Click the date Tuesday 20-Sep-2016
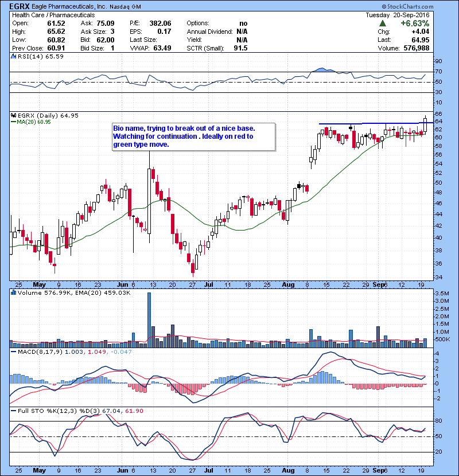The height and width of the screenshot is (476, 459). click(x=398, y=15)
